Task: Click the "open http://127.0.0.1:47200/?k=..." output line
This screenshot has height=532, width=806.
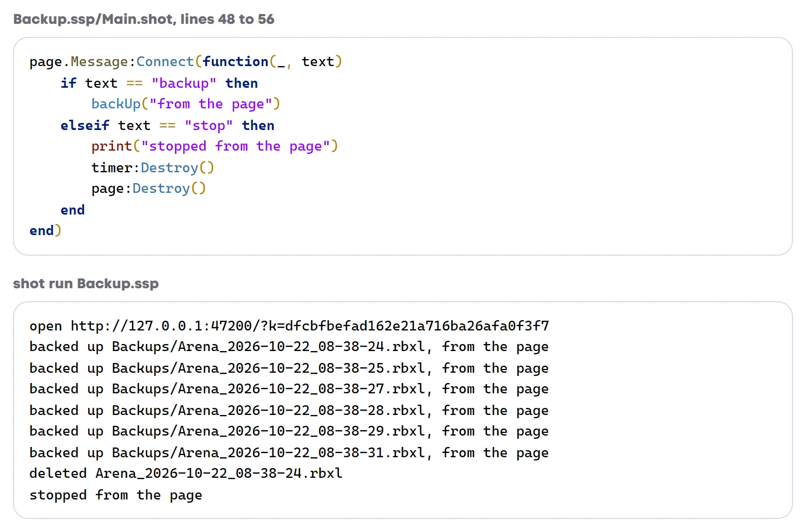Action: [289, 326]
